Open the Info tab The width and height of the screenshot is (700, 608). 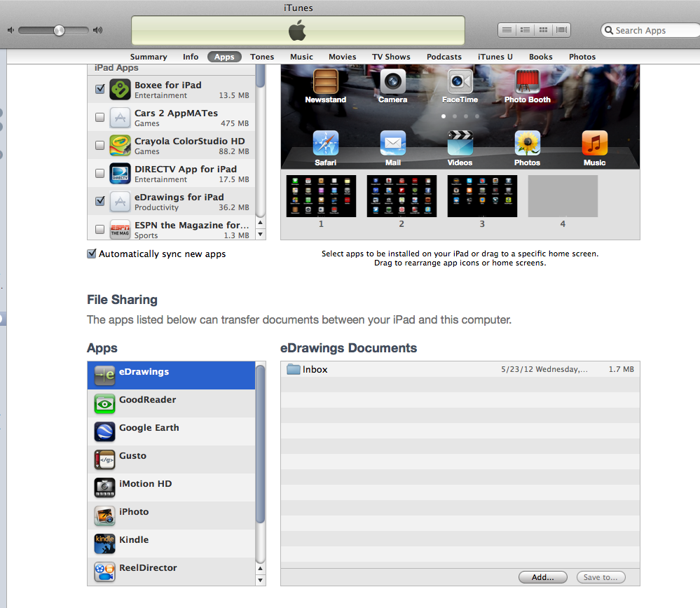191,57
